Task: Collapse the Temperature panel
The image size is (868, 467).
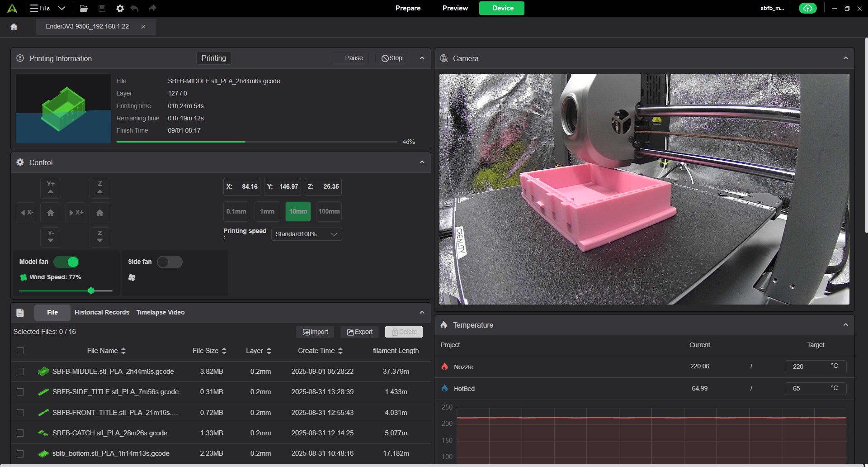Action: (845, 325)
